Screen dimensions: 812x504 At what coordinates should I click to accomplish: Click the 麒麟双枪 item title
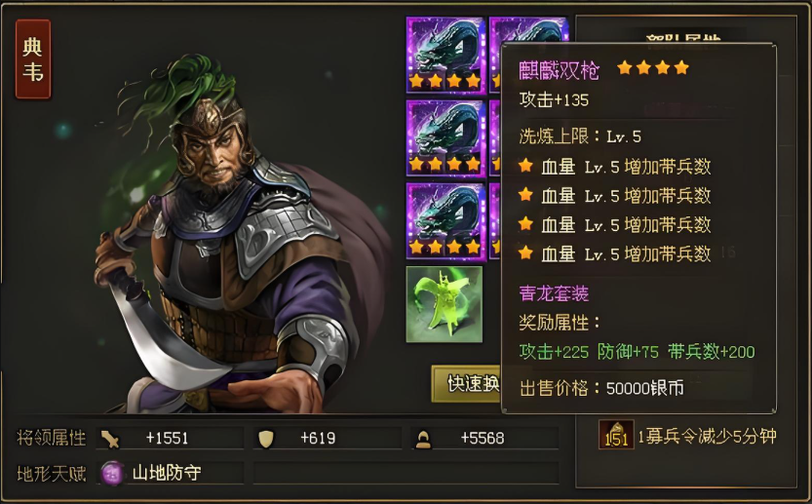tap(560, 70)
